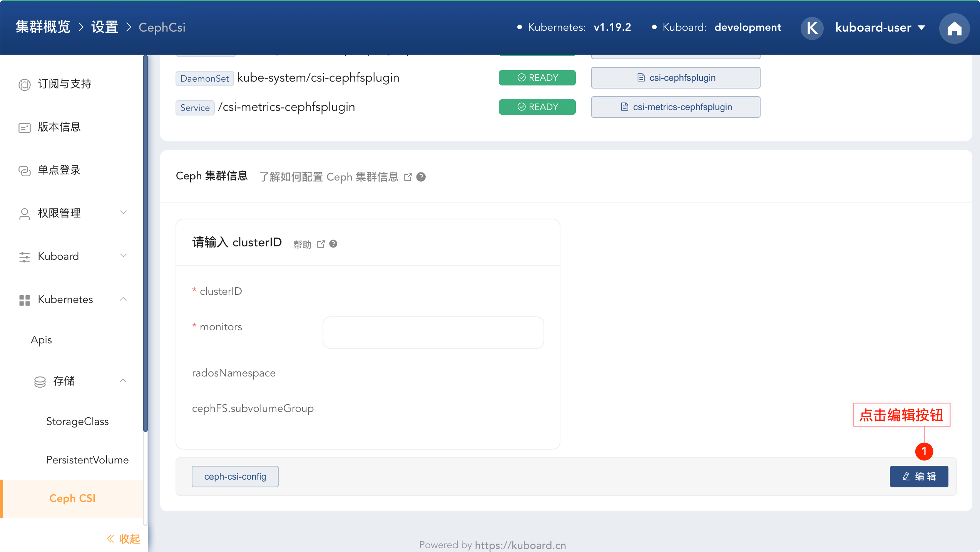Click the subscription and support lifebuoy icon
The image size is (980, 552).
click(24, 84)
